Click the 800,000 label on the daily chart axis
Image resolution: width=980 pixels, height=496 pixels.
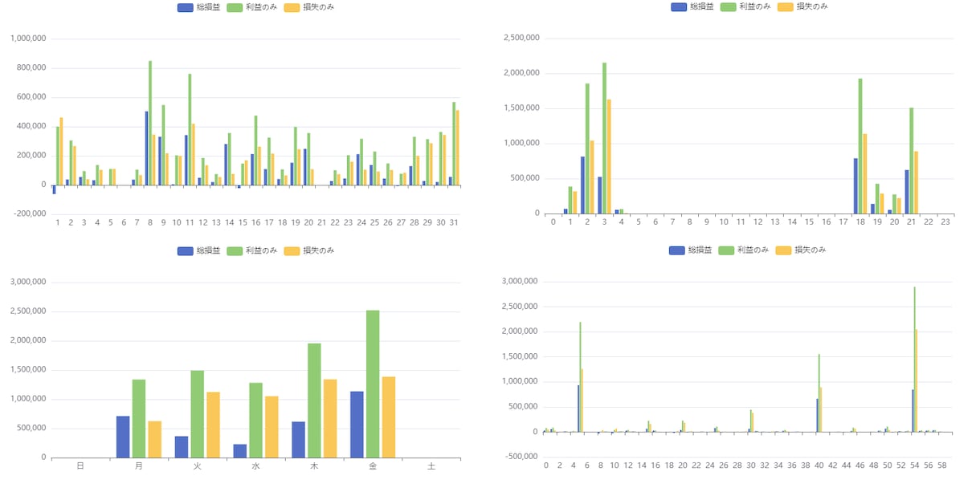click(28, 68)
